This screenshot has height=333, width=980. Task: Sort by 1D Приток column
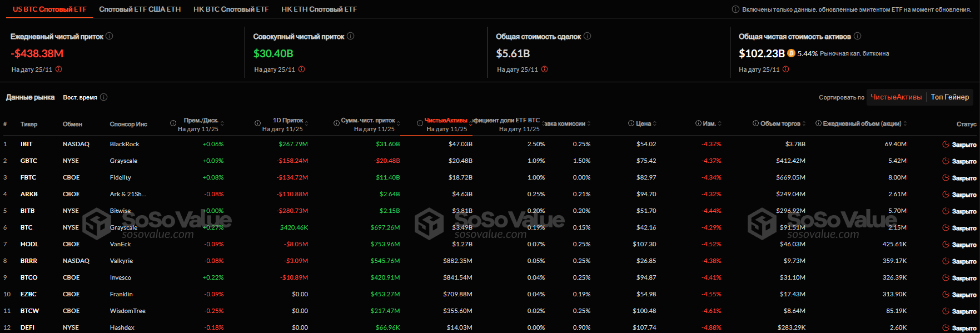(288, 120)
